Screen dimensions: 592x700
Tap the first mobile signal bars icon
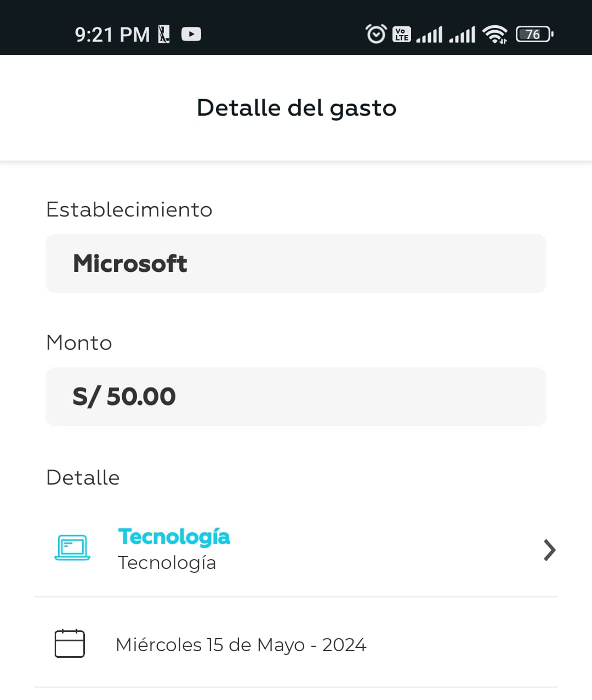429,35
